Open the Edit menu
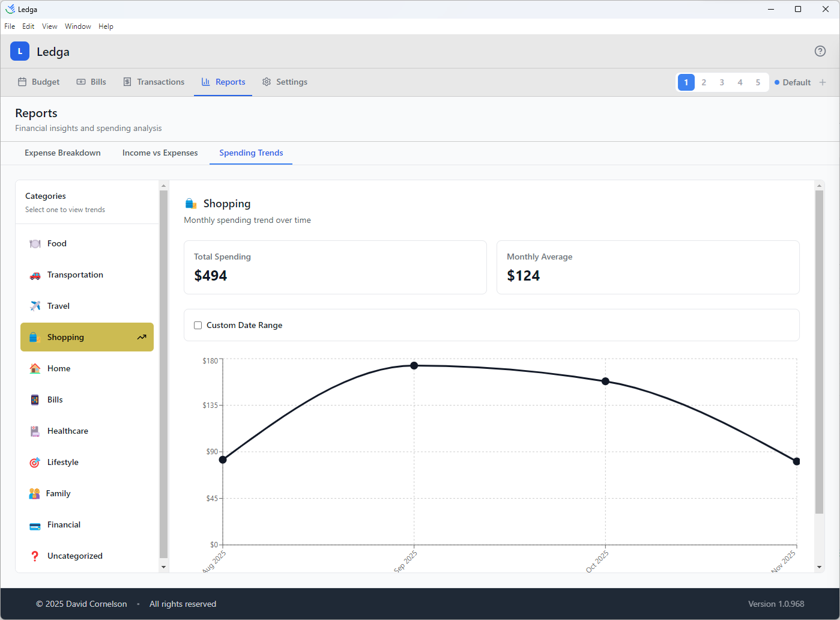Image resolution: width=840 pixels, height=620 pixels. click(x=28, y=26)
